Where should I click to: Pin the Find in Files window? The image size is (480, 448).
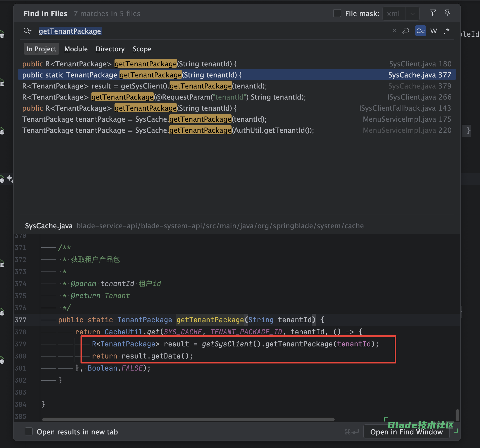[x=447, y=13]
